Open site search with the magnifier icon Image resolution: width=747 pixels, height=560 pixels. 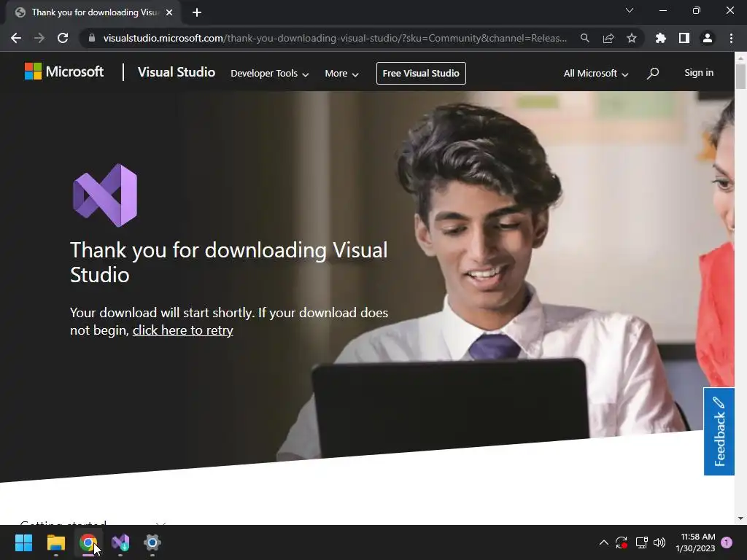[653, 74]
